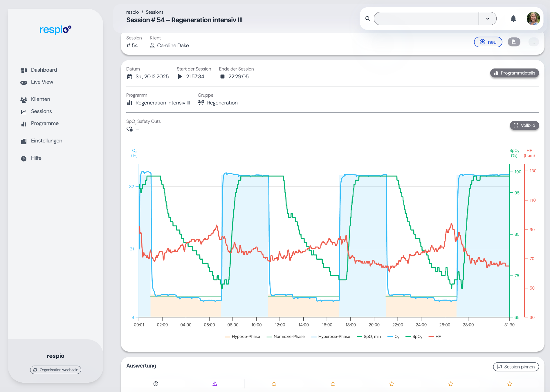The image size is (550, 392).
Task: Toggle Hypoxie-Phase legend entry
Action: point(243,337)
